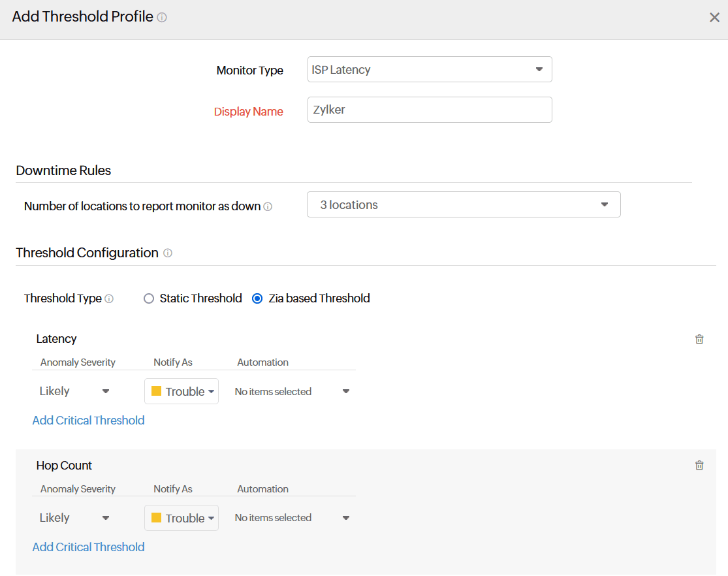This screenshot has width=728, height=576.
Task: Click Add Critical Threshold under Latency
Action: [x=88, y=421]
